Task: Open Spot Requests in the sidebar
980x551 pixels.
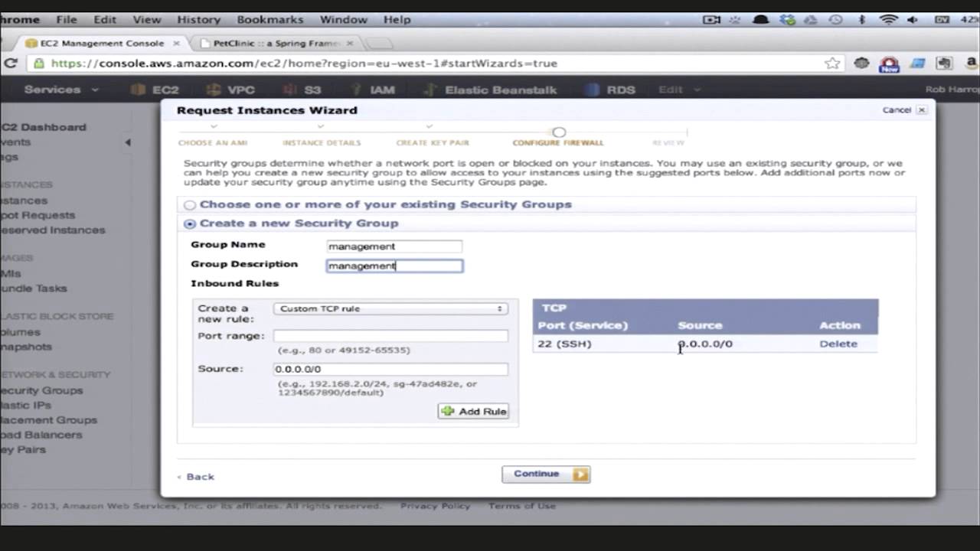Action: pyautogui.click(x=38, y=216)
